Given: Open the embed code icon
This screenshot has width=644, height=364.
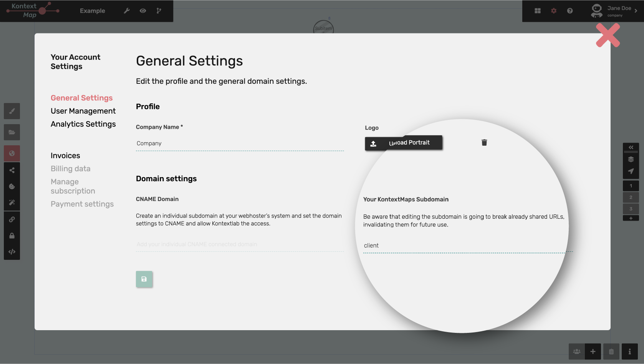Looking at the screenshot, I should pos(12,252).
